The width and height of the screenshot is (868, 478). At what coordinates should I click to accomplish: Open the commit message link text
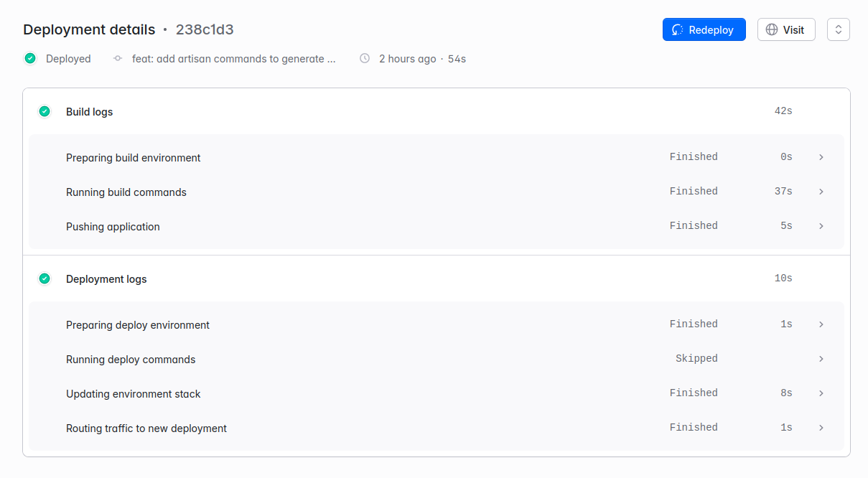pyautogui.click(x=233, y=59)
